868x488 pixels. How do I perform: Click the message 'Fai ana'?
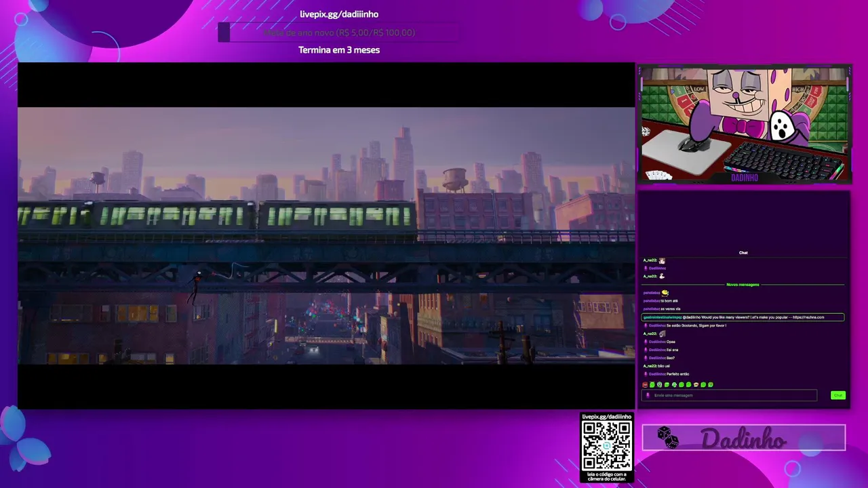coord(672,350)
